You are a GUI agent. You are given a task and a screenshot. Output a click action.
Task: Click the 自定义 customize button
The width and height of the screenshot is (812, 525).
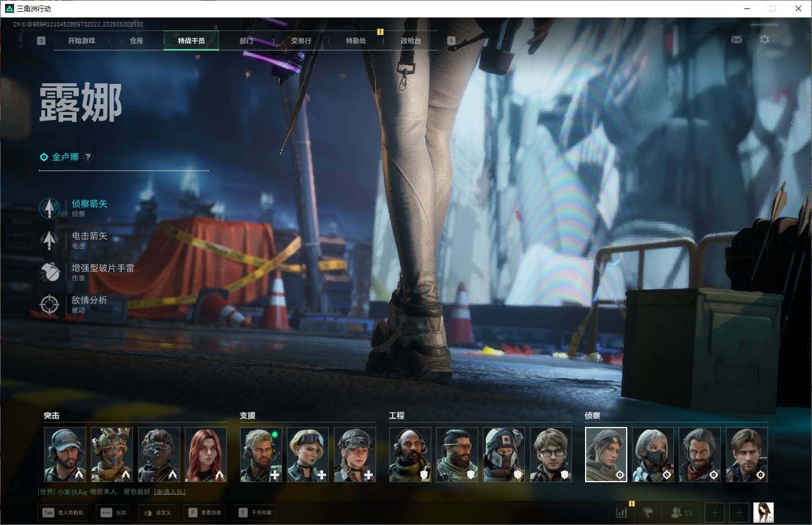(x=157, y=513)
